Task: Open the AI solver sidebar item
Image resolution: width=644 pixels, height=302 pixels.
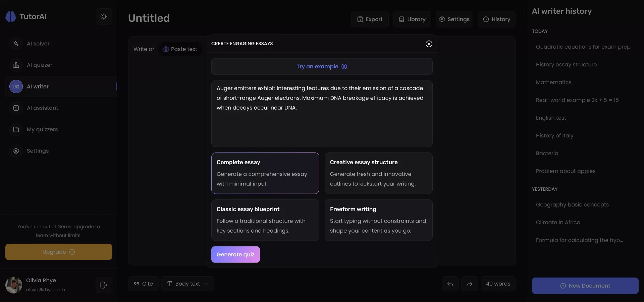Action: (x=38, y=44)
